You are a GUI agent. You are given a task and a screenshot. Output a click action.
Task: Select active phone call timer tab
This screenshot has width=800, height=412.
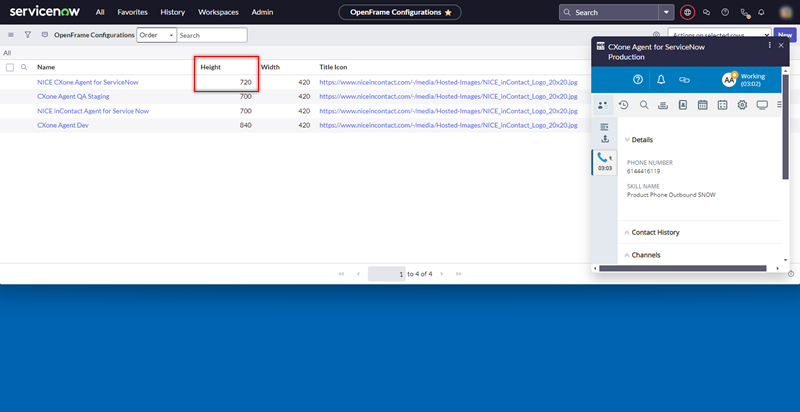click(605, 163)
